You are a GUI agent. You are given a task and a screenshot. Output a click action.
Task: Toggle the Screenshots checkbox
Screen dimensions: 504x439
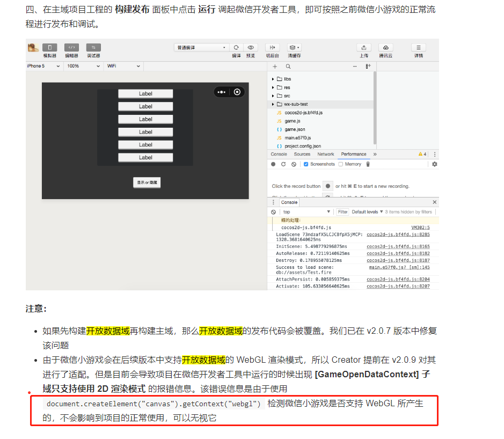306,164
